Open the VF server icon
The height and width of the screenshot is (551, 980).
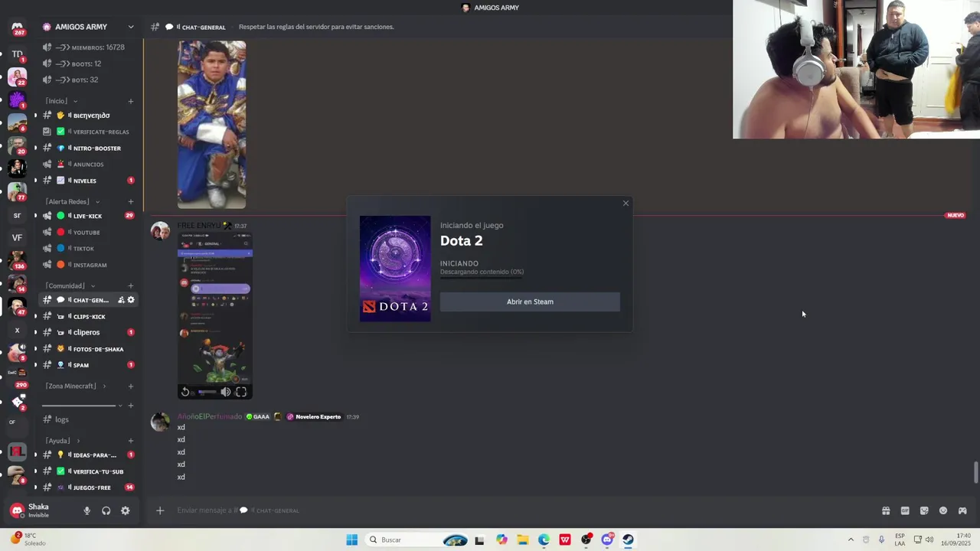[17, 238]
